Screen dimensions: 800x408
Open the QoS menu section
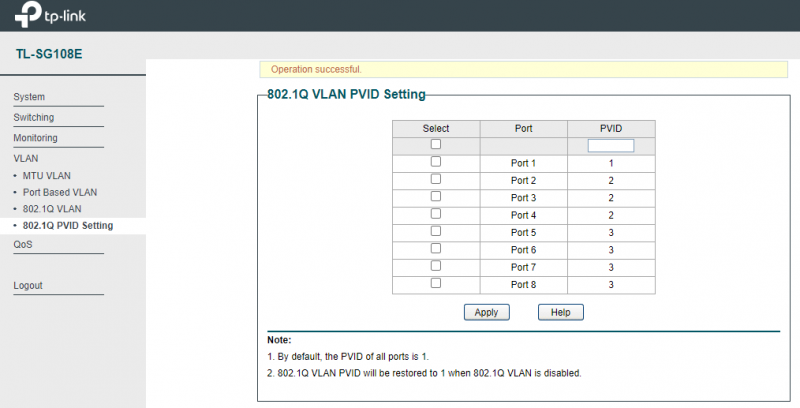22,244
